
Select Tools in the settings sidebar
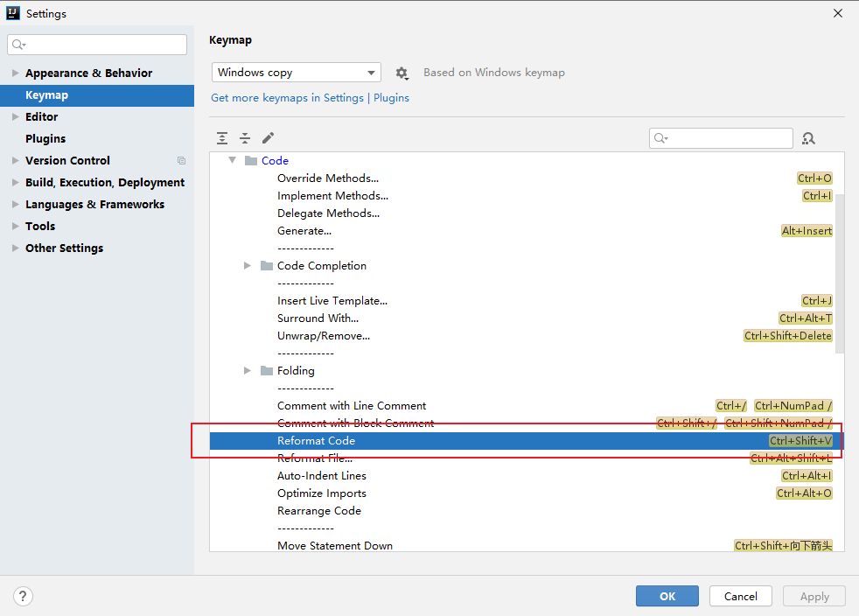[x=40, y=226]
